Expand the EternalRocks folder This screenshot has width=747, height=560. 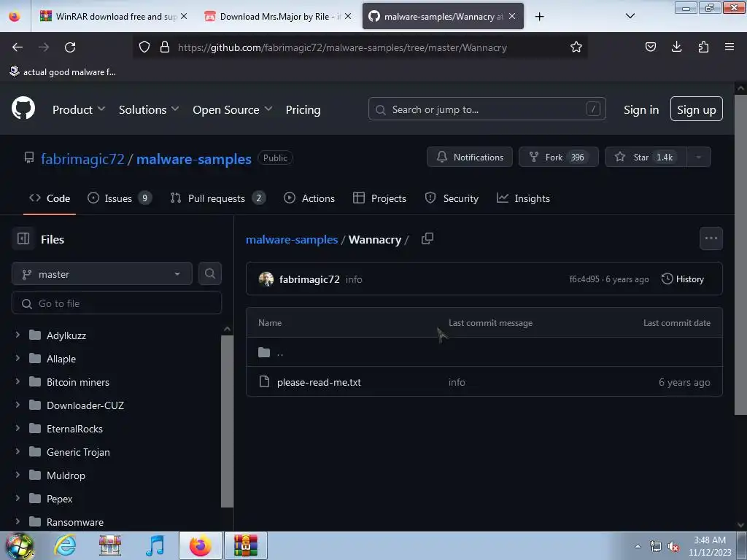coord(18,428)
